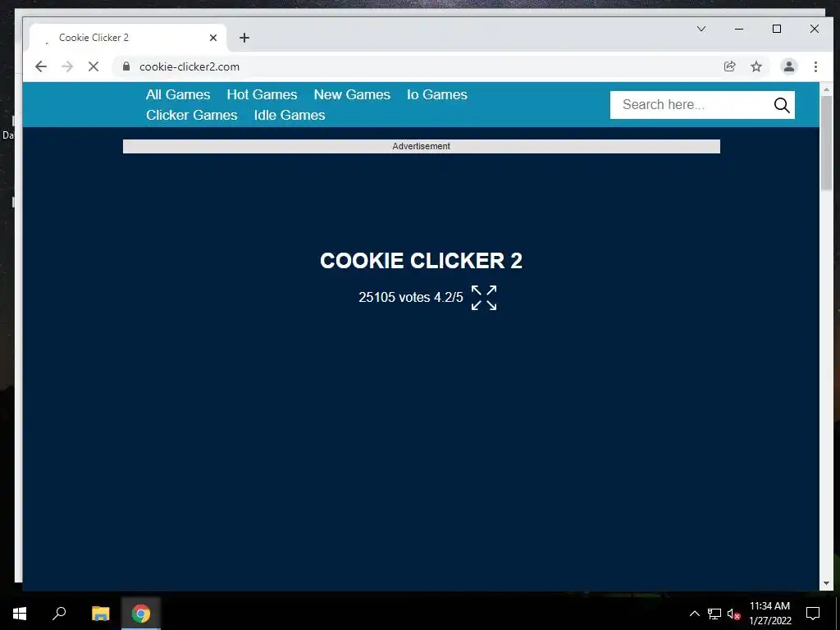The height and width of the screenshot is (630, 840).
Task: Click the padlock site info icon
Action: point(126,66)
